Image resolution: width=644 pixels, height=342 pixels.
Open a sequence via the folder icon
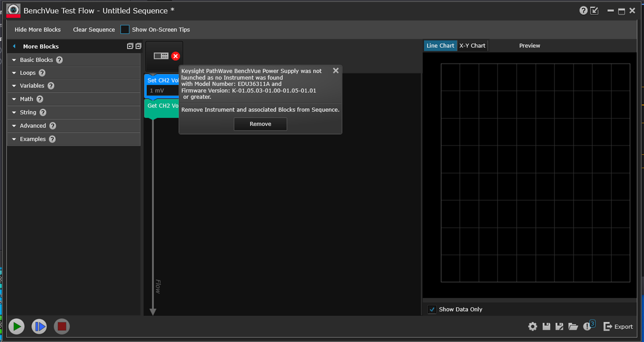coord(573,326)
